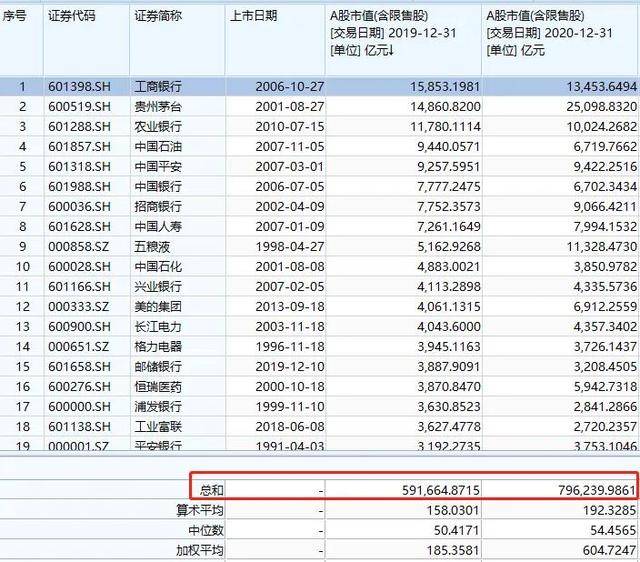Screen dimensions: 640x562
Task: Click listing date 2019-12-10
Action: [x=290, y=367]
